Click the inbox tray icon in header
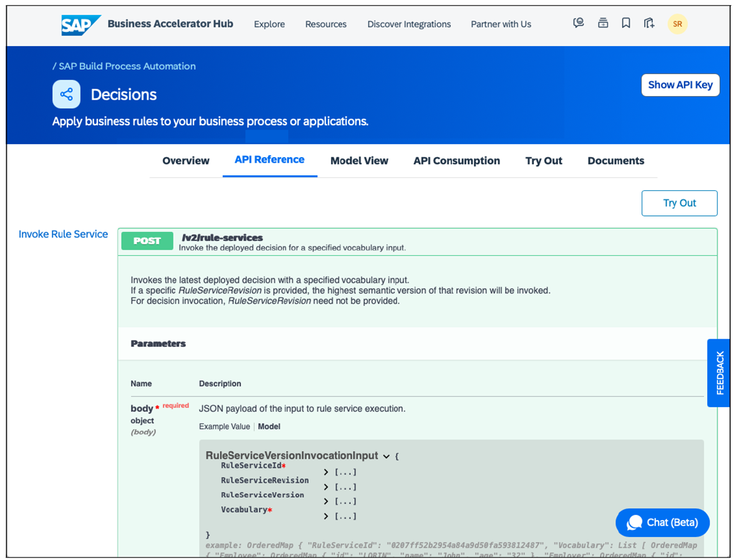 point(602,24)
